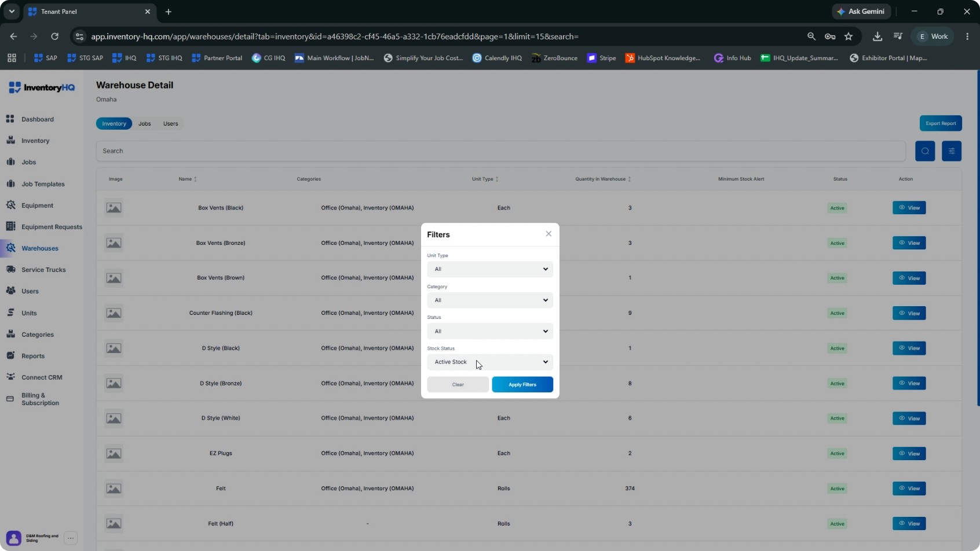The width and height of the screenshot is (980, 551).
Task: Open account menu dots near D&M Roofing
Action: pyautogui.click(x=71, y=538)
